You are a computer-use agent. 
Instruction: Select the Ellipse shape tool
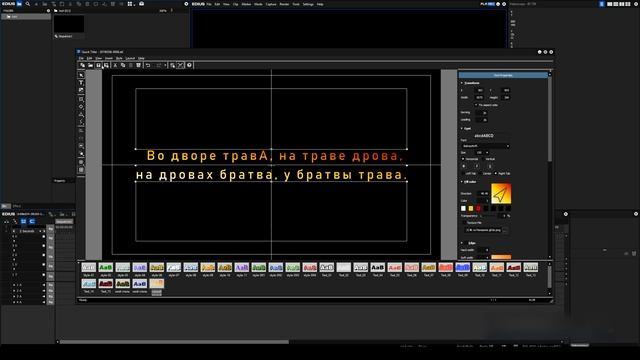coord(81,107)
